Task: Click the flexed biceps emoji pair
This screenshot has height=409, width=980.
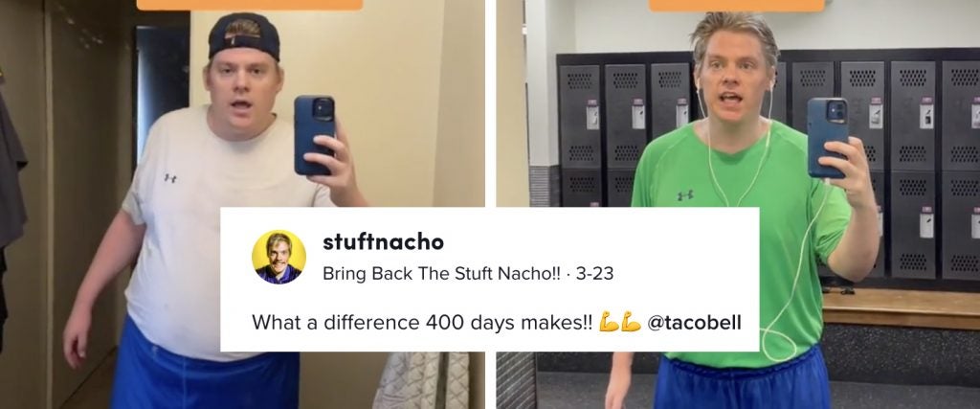Action: [x=620, y=323]
